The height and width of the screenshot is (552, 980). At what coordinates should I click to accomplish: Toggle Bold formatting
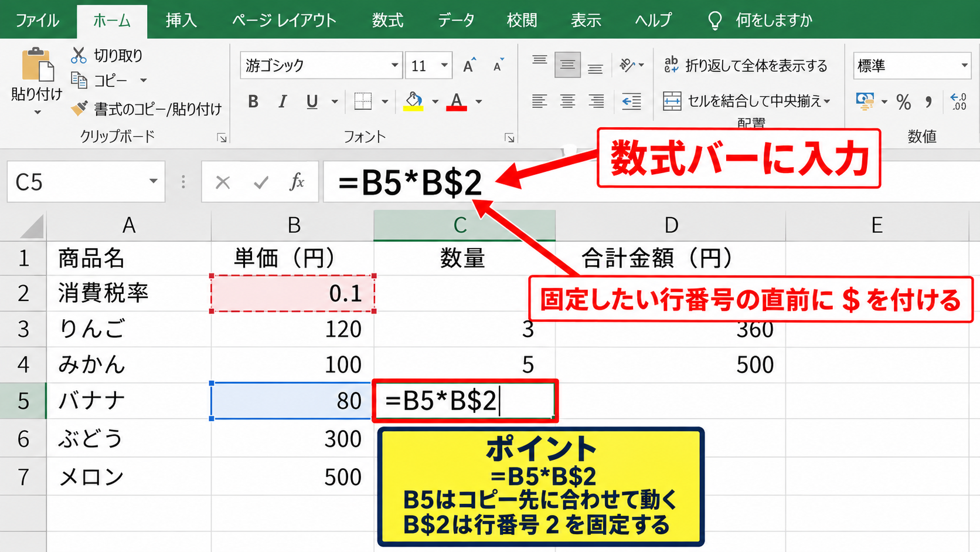coord(253,101)
